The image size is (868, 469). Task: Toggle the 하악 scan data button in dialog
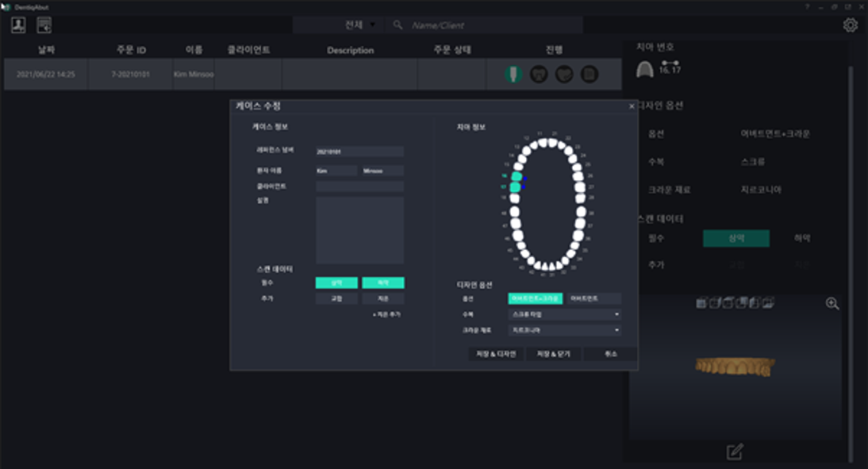[383, 283]
